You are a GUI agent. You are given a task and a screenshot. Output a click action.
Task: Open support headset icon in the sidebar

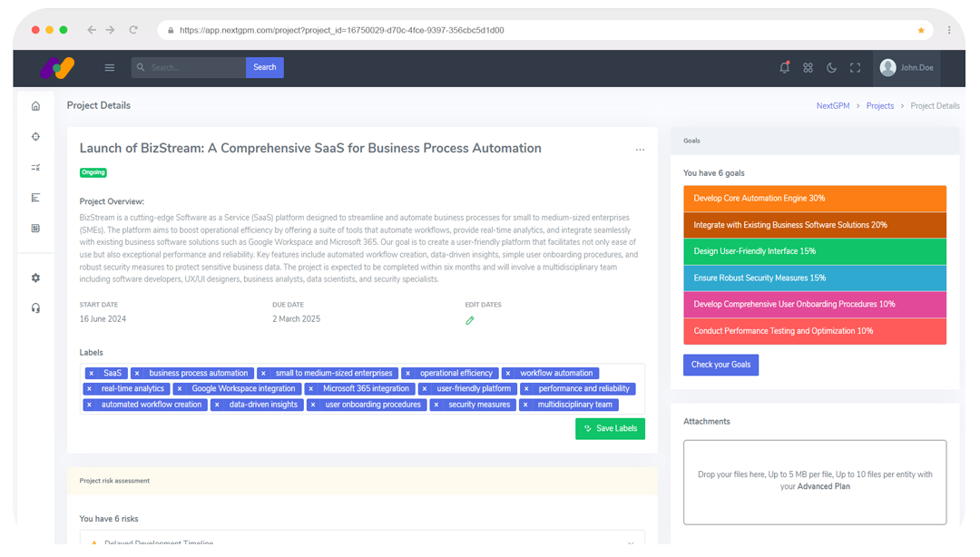(35, 308)
